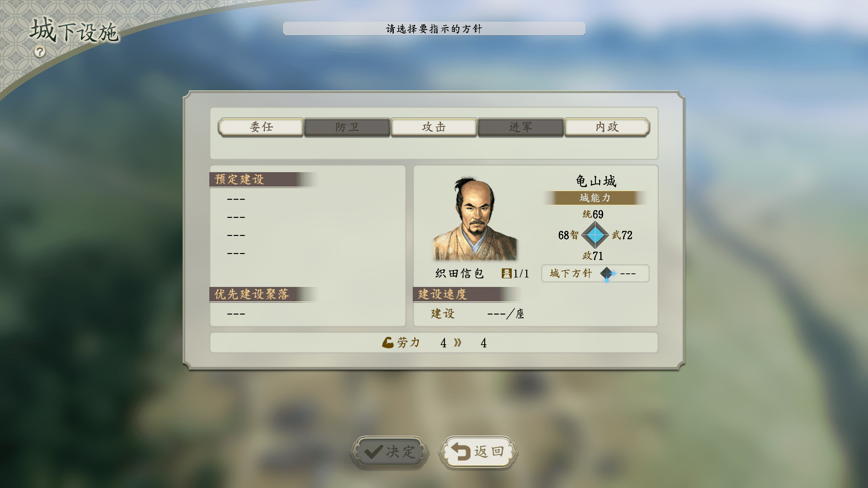The image size is (868, 488).
Task: Open the help question mark icon
Action: point(40,52)
